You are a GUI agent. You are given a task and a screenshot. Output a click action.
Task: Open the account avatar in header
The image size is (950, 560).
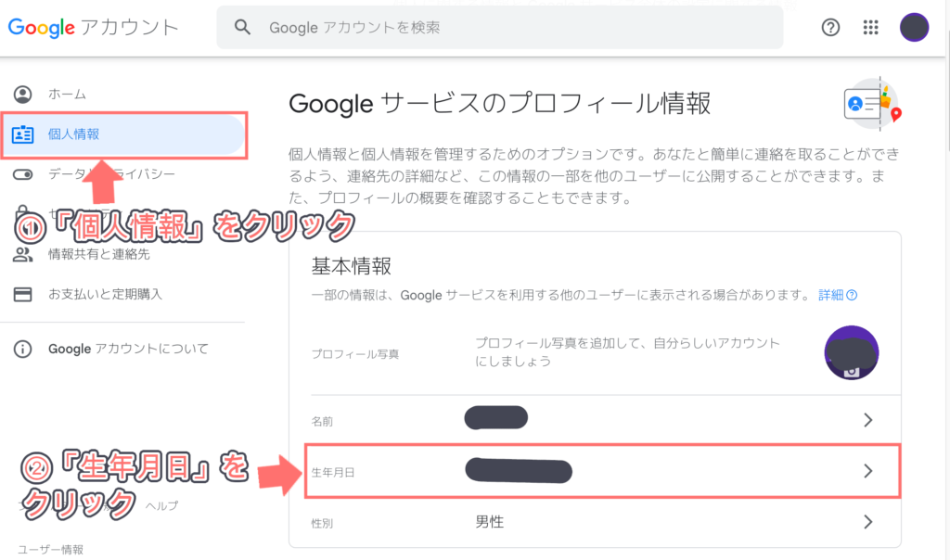[914, 27]
